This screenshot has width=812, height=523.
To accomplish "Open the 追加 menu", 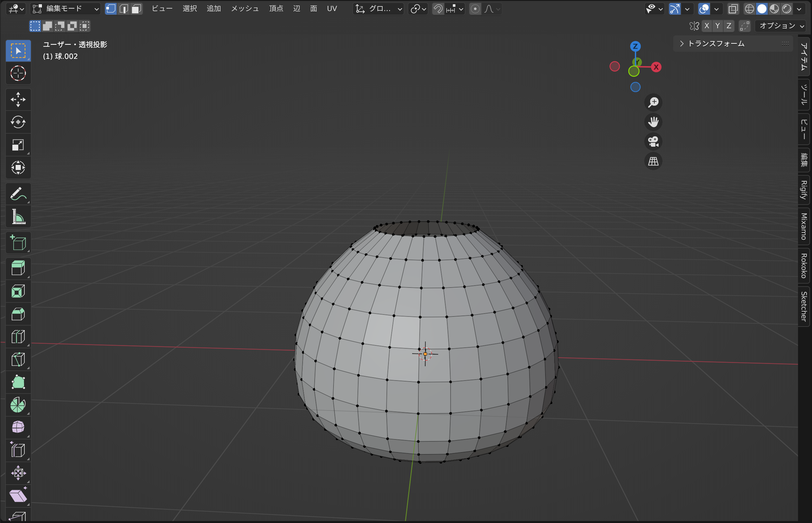I will pos(214,9).
